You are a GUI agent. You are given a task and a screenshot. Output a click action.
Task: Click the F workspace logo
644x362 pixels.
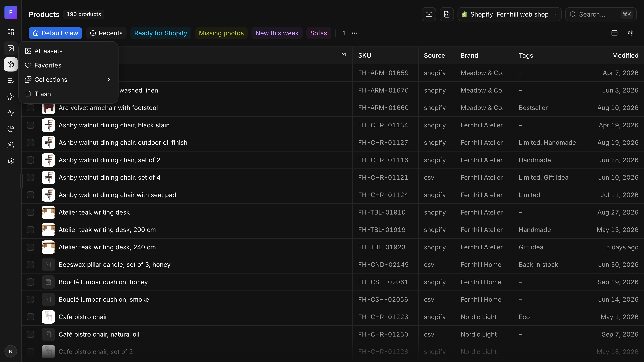(x=10, y=13)
